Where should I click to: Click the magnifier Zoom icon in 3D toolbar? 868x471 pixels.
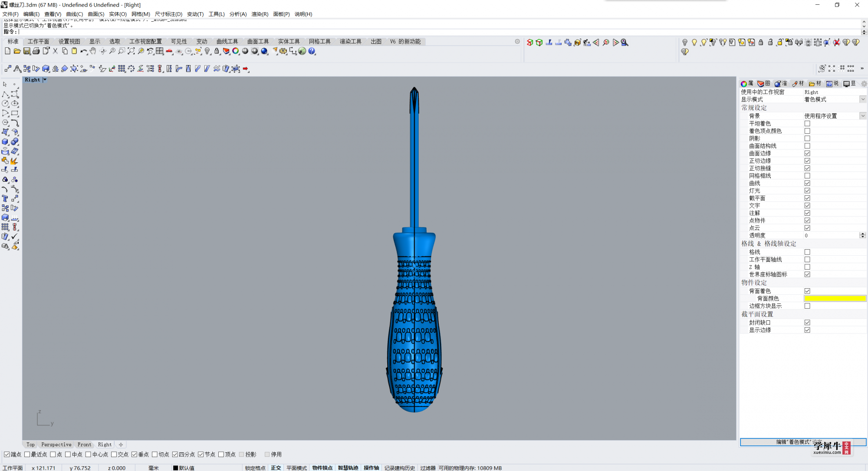click(625, 42)
